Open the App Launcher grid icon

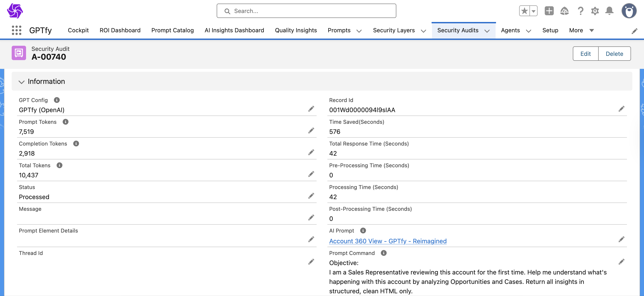(x=16, y=30)
